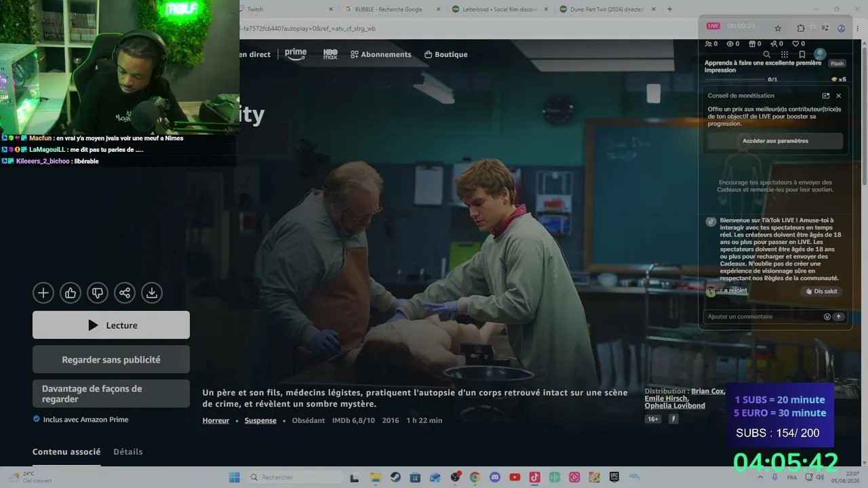Open the browser media controls icon
868x488 pixels.
[x=825, y=28]
